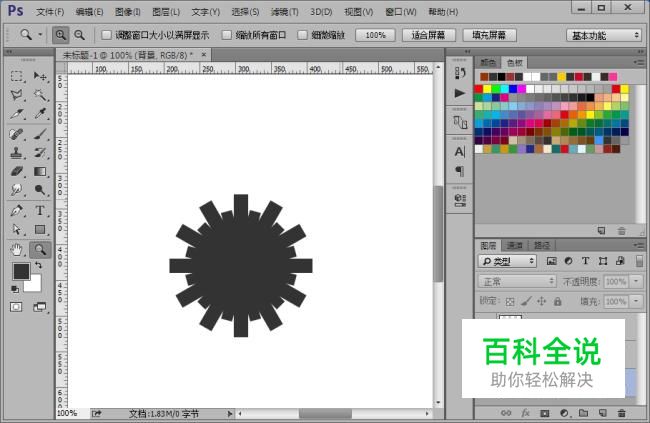The width and height of the screenshot is (650, 423).
Task: Select the Hand tool
Action: 17,250
